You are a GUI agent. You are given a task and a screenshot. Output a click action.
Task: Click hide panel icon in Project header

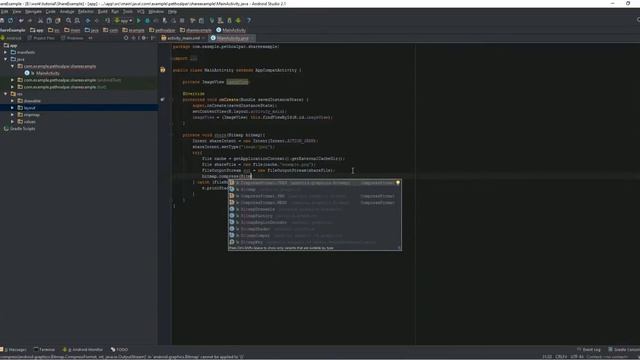click(153, 38)
